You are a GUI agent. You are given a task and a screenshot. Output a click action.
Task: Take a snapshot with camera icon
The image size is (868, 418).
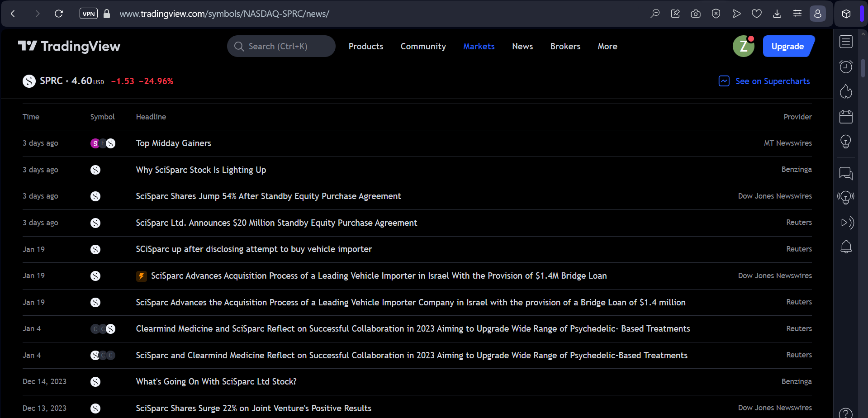pos(696,14)
